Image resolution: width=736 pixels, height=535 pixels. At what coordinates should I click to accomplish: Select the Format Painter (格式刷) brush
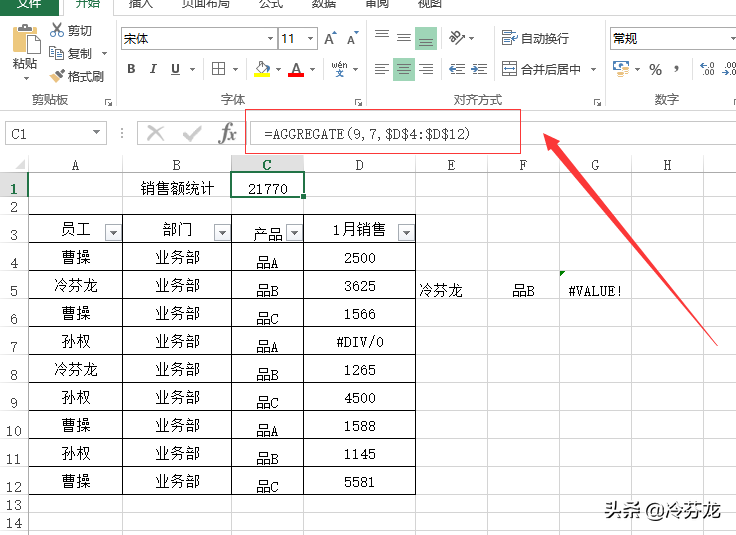point(57,76)
